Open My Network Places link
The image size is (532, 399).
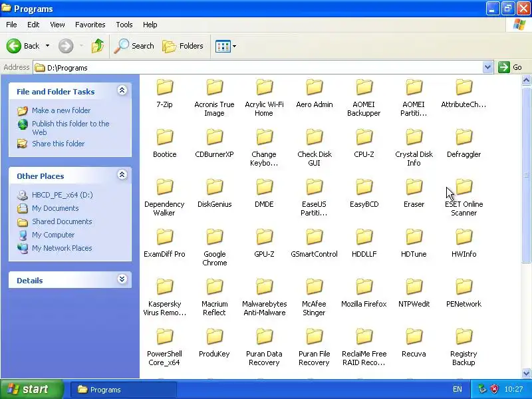[x=62, y=248]
